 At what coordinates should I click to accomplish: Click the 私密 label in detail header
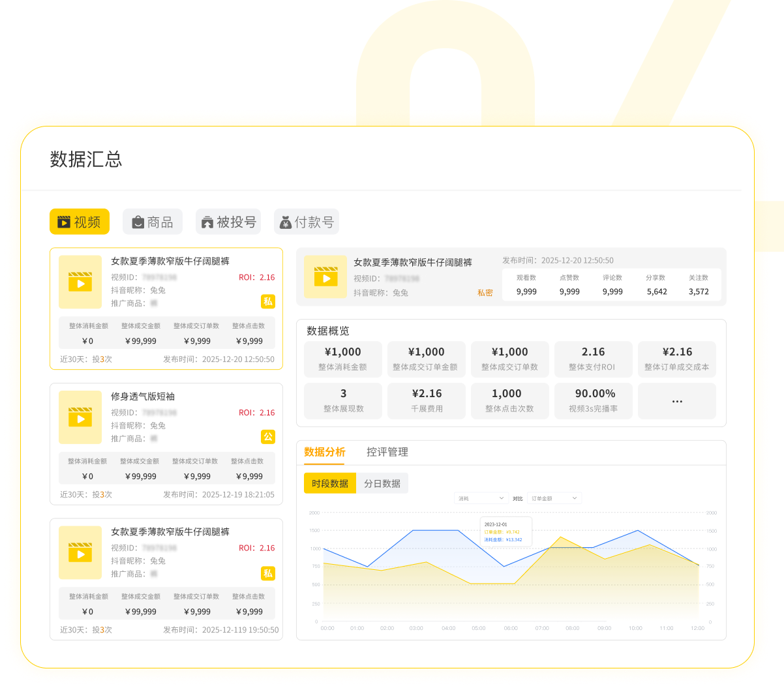point(485,293)
